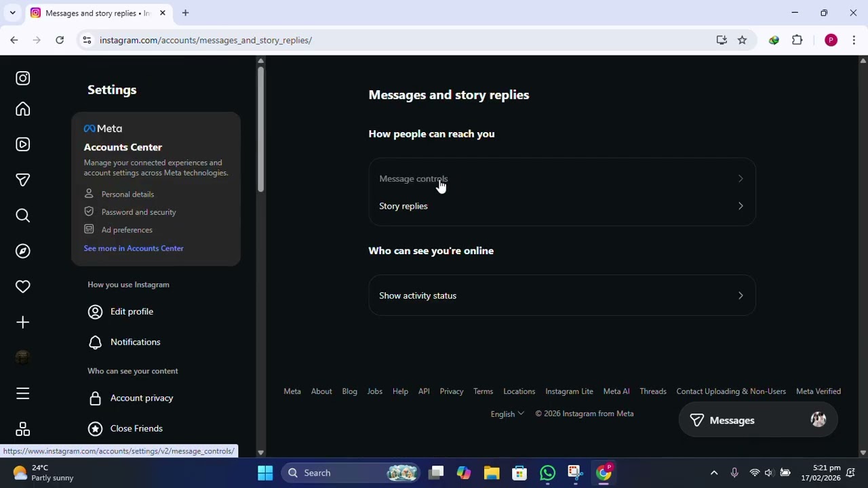Open Chrome profile avatar P
The height and width of the screenshot is (488, 868).
tap(831, 40)
